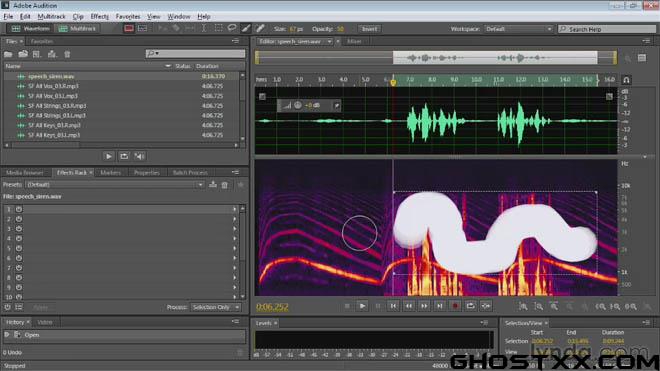Open the Help menu

click(204, 16)
